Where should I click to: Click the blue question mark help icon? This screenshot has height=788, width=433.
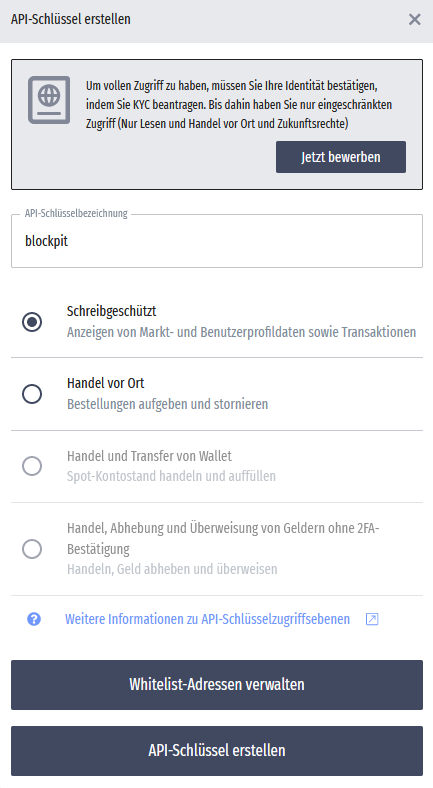34,619
